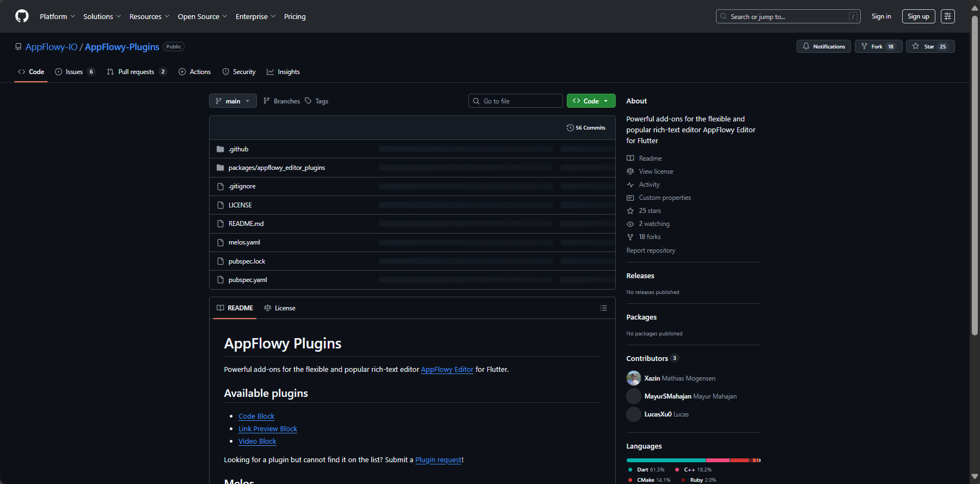
Task: Open the appearance settings icon beside Sign up
Action: pyautogui.click(x=948, y=16)
